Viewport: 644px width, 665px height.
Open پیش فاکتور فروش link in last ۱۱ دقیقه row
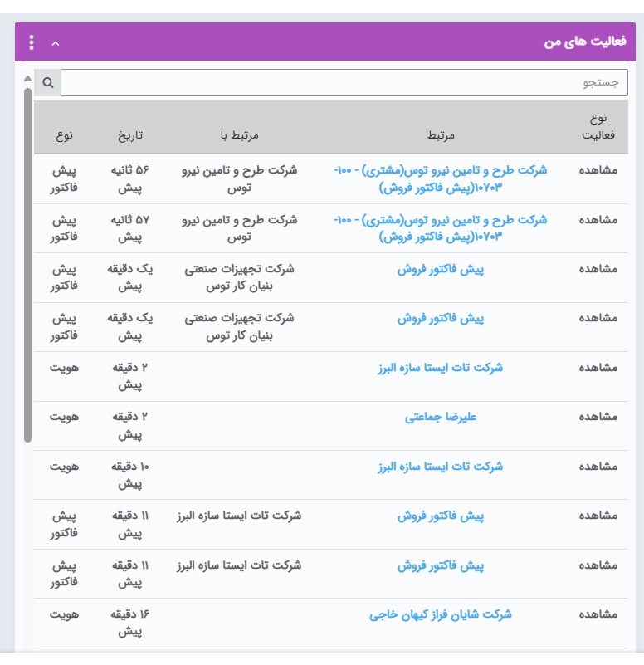(441, 565)
